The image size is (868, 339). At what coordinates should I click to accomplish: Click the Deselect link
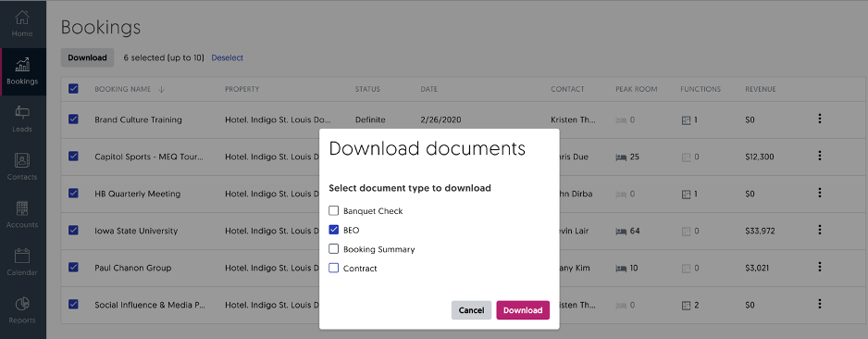coord(228,57)
